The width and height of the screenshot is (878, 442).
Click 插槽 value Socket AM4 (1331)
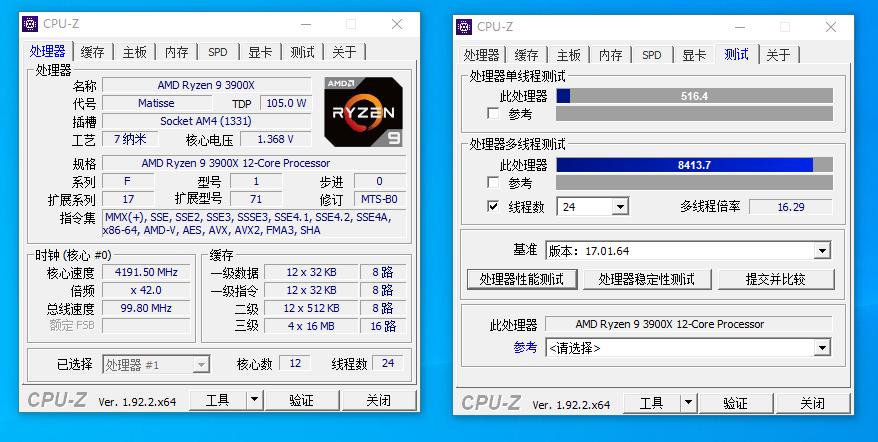tap(206, 121)
